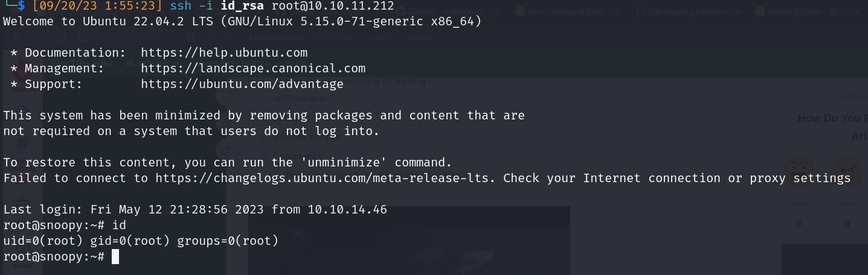
Task: Click the dark video thumbnail below the terminal text
Action: pos(409,241)
